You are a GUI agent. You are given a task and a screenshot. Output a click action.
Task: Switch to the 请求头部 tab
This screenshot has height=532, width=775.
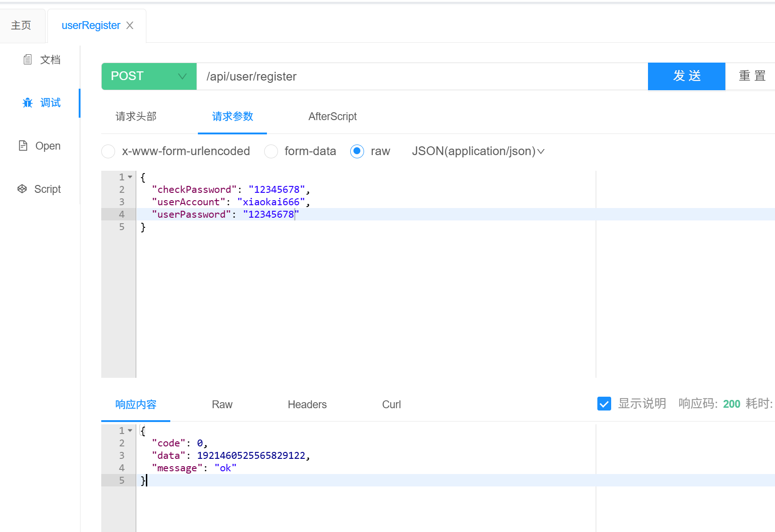pyautogui.click(x=136, y=116)
